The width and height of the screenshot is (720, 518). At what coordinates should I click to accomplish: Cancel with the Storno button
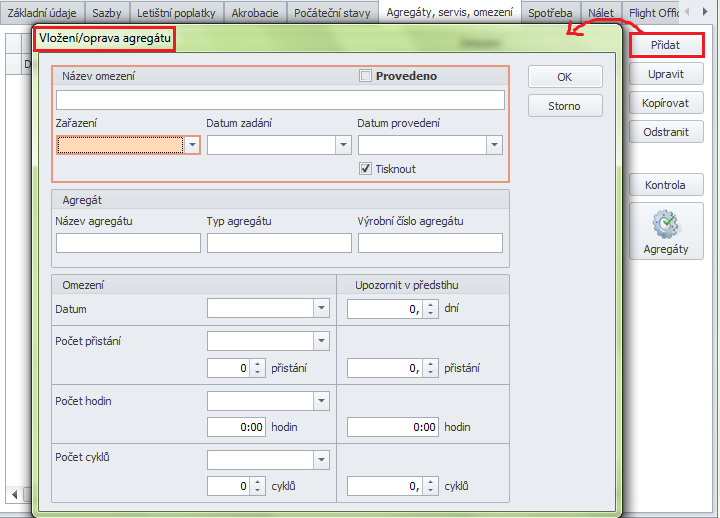click(565, 106)
